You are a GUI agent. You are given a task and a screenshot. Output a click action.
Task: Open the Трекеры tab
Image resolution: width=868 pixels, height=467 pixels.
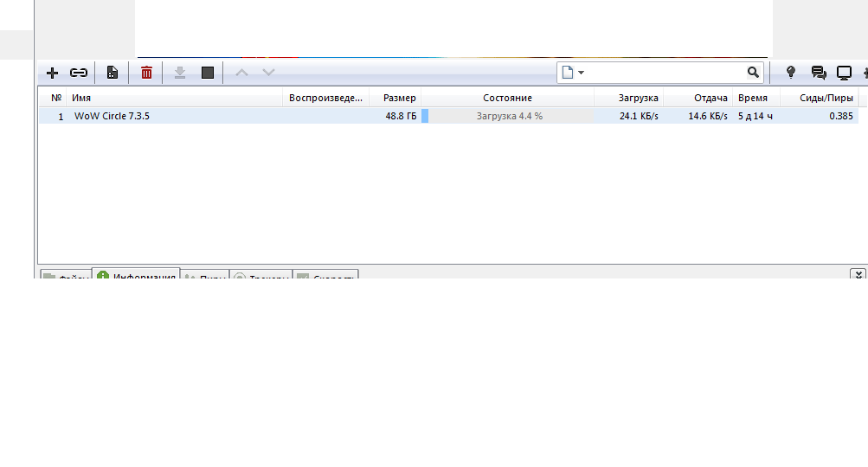tap(260, 277)
